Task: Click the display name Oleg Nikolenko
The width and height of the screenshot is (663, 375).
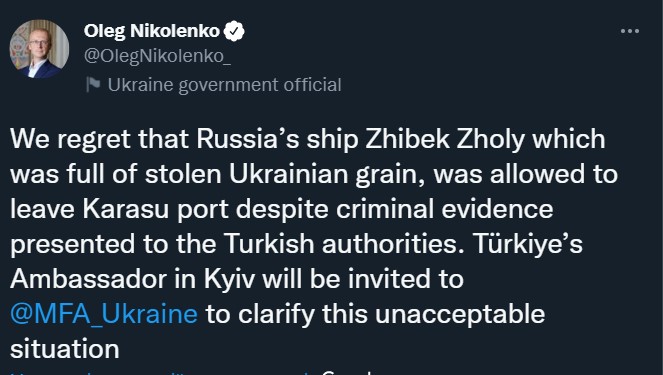Action: point(152,31)
